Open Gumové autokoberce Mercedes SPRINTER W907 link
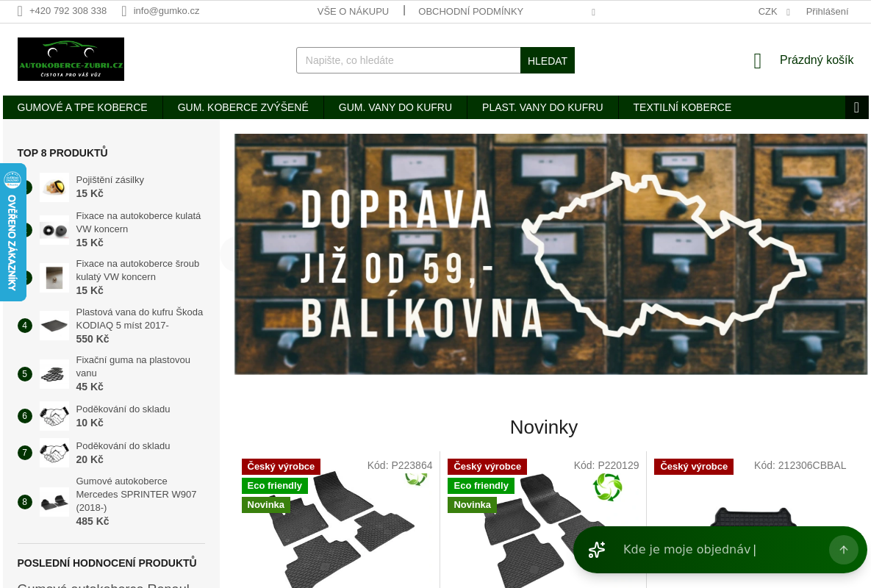The image size is (882, 588). click(x=136, y=494)
